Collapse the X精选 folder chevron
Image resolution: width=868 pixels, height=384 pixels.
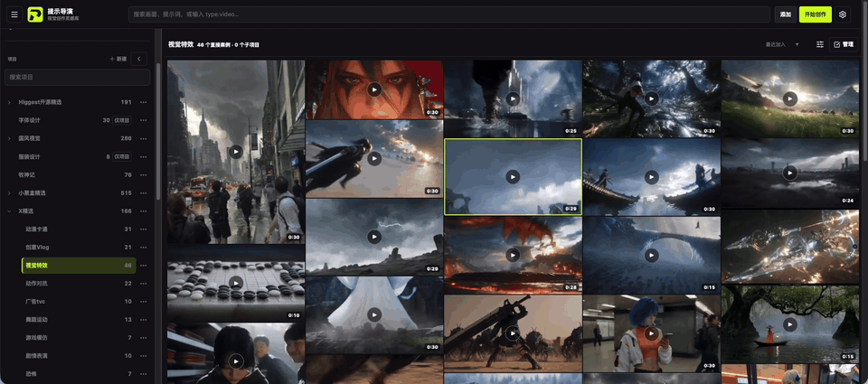pos(9,211)
